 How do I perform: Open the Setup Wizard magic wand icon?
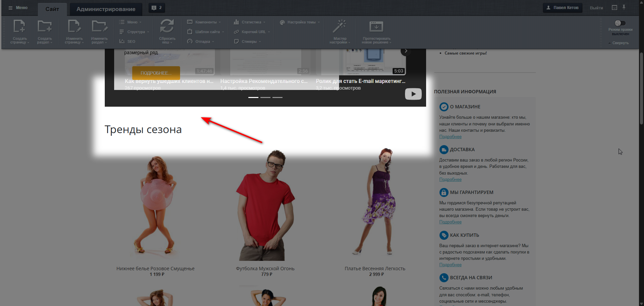(x=339, y=27)
